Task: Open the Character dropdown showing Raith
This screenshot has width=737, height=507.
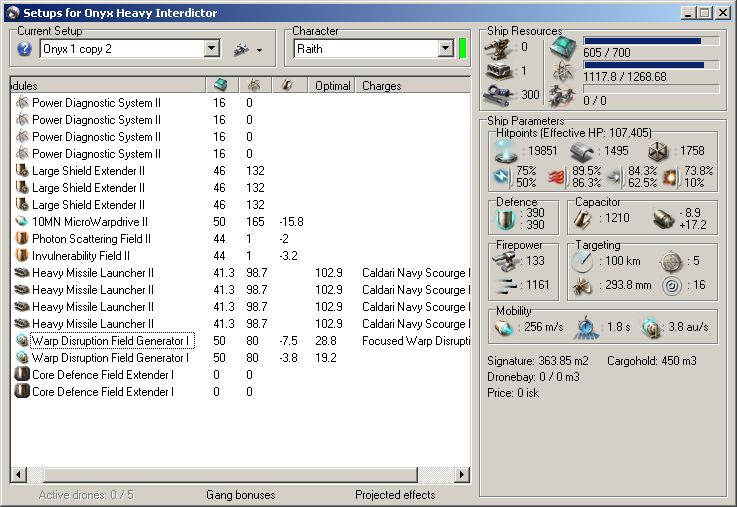Action: (445, 48)
